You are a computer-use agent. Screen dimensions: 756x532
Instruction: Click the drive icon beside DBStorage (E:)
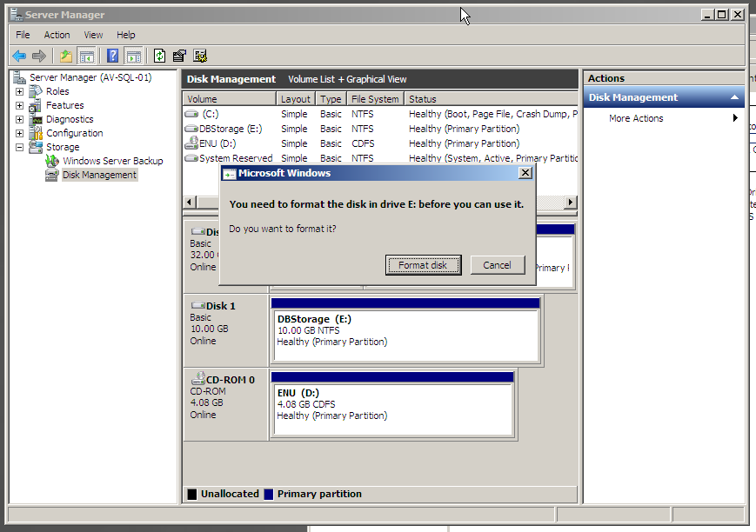[191, 129]
